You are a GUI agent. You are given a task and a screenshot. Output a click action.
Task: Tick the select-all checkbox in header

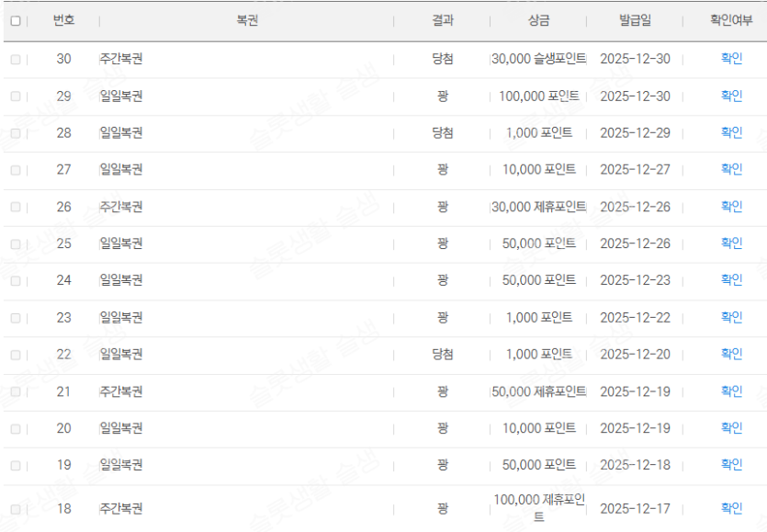point(15,21)
